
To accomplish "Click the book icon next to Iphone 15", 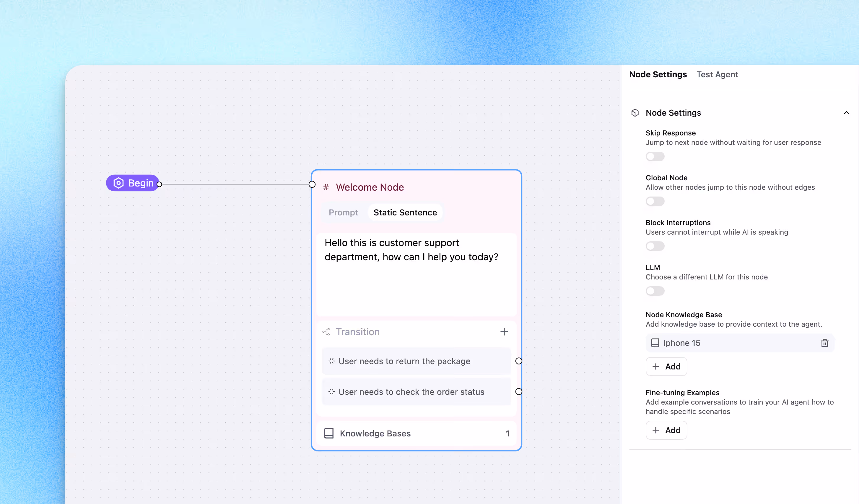I will point(655,343).
